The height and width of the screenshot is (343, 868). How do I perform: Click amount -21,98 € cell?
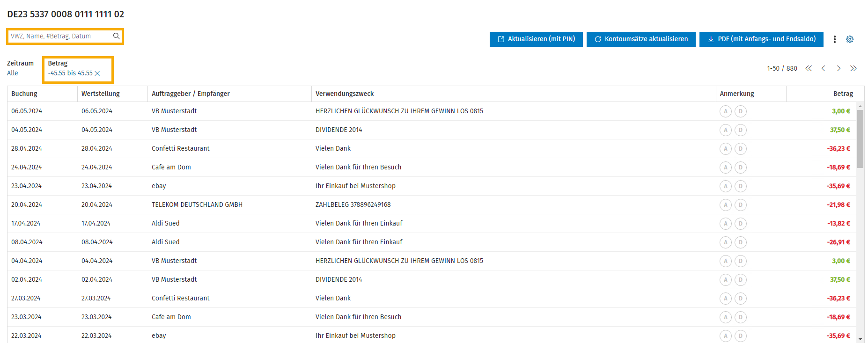coord(838,205)
